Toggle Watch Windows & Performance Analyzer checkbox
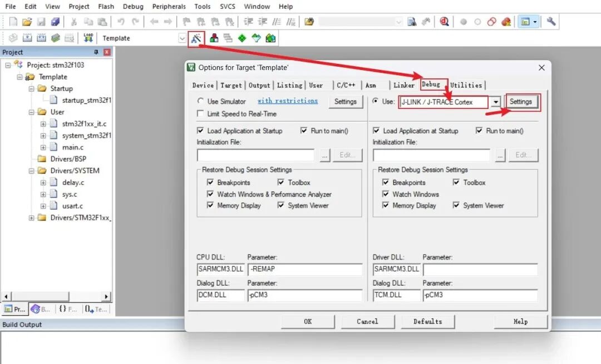The image size is (601, 364). click(x=210, y=195)
